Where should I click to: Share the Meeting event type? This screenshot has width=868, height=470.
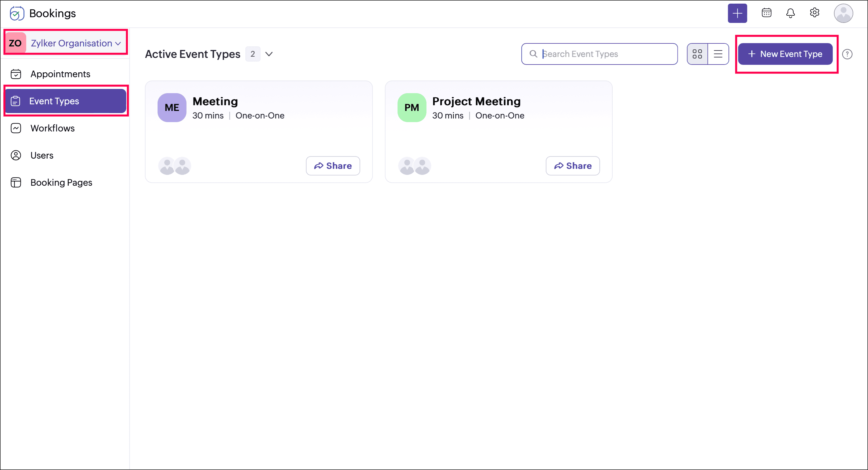click(x=332, y=166)
